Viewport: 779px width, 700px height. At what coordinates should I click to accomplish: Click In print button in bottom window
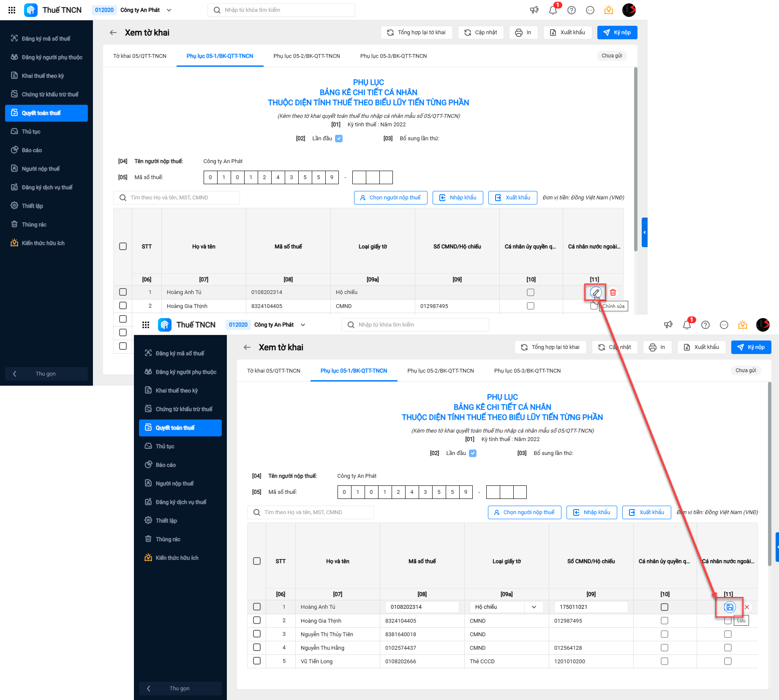pyautogui.click(x=657, y=347)
